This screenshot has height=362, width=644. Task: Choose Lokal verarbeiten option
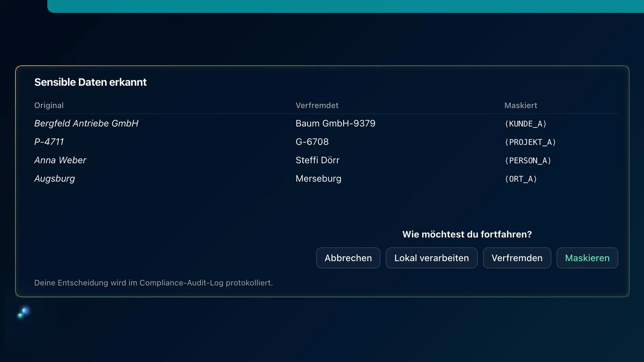(431, 258)
